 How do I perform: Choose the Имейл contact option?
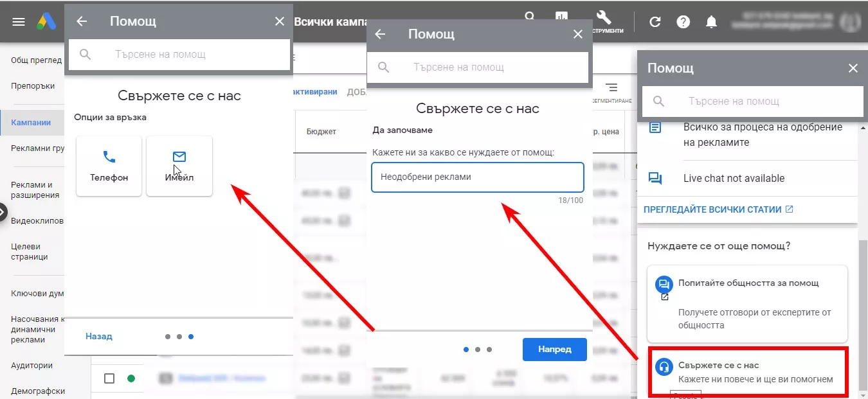click(179, 166)
